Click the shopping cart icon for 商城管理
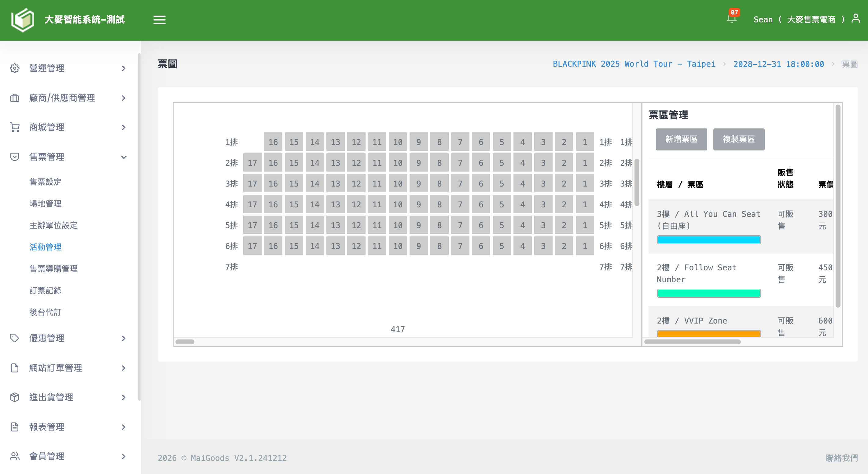Image resolution: width=868 pixels, height=474 pixels. click(14, 128)
